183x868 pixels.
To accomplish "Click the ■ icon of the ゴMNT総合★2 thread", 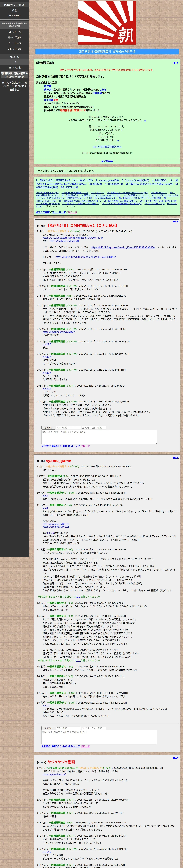I will point(174,221).
